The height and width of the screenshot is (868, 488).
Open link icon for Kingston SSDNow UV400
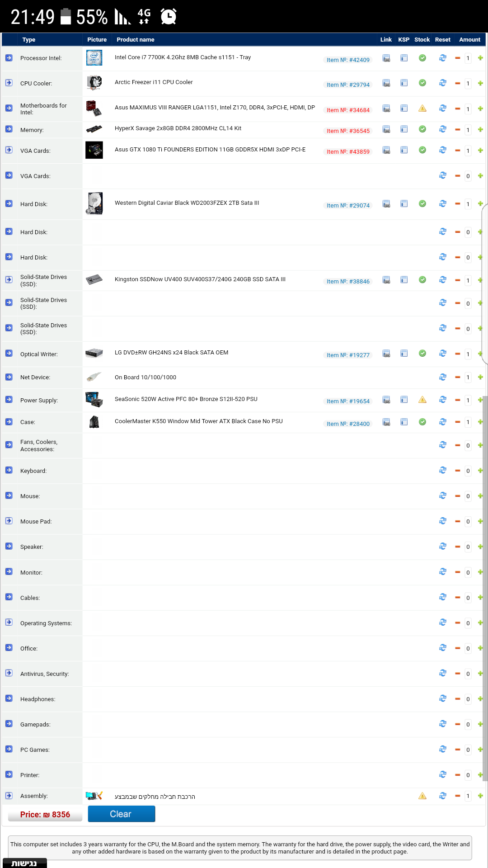pos(386,280)
